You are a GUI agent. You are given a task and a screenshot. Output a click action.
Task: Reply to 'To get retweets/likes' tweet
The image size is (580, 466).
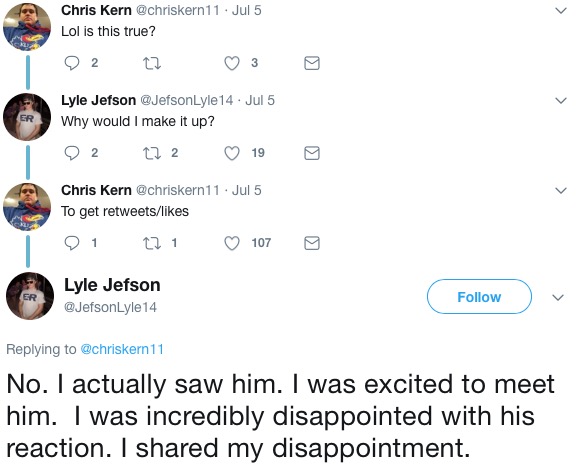click(x=72, y=243)
